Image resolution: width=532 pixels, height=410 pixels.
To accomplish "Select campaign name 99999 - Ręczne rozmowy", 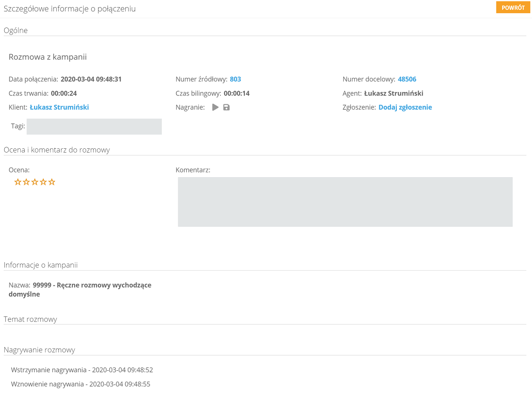I will (80, 290).
